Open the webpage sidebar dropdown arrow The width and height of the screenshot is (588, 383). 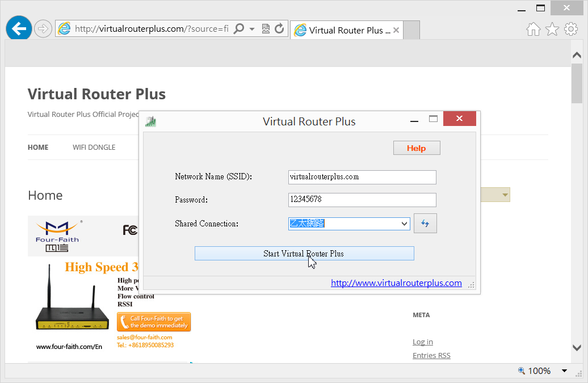pyautogui.click(x=505, y=195)
